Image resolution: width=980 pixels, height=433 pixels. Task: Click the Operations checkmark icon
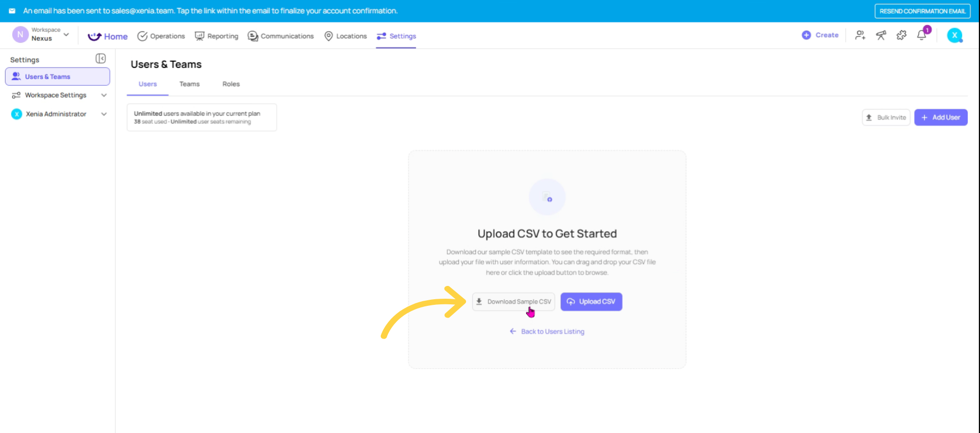click(142, 36)
